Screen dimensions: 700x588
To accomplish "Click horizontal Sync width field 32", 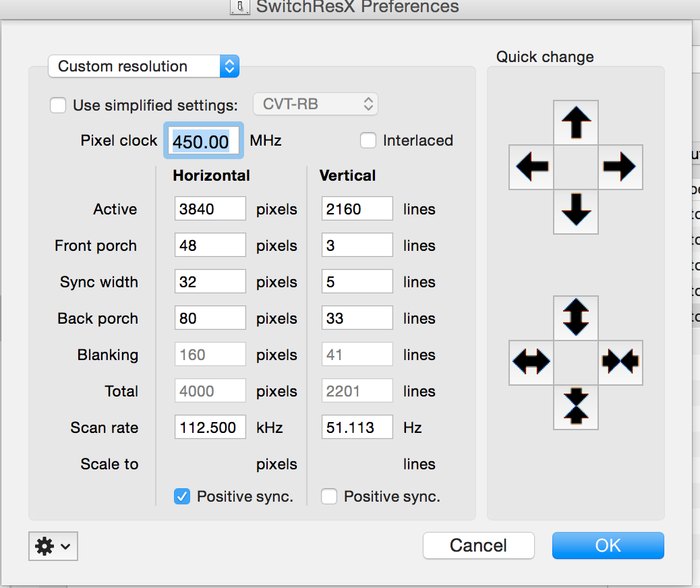I will click(210, 281).
